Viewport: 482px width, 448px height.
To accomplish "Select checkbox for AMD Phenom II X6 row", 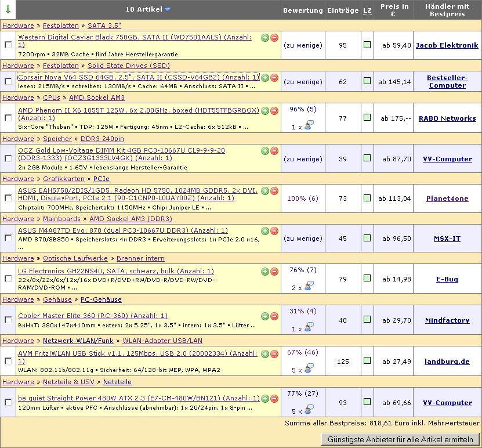I will [8, 118].
